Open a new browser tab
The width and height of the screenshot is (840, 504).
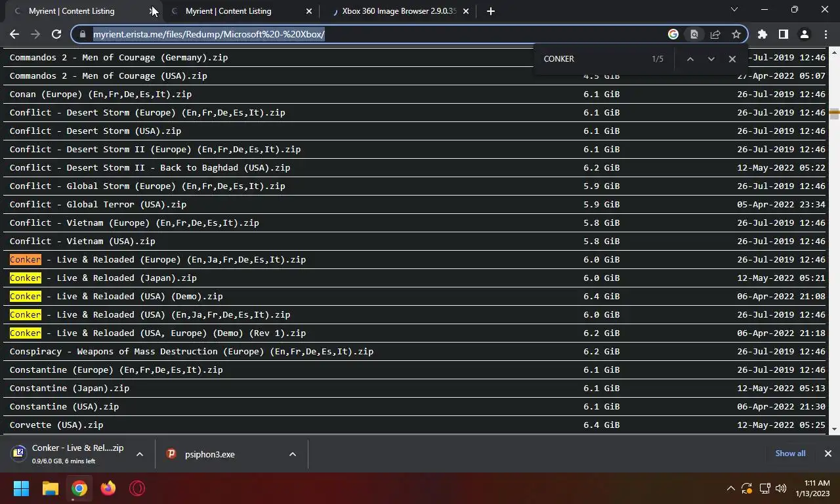[490, 11]
